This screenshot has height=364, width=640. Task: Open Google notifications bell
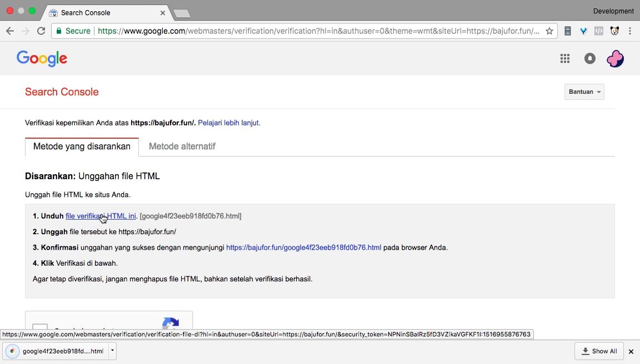[589, 58]
